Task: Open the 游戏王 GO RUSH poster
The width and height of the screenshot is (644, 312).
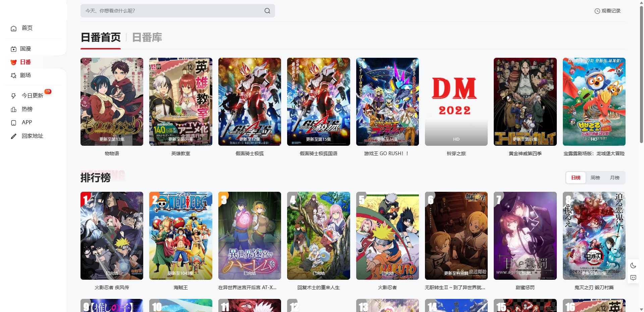Action: tap(387, 102)
